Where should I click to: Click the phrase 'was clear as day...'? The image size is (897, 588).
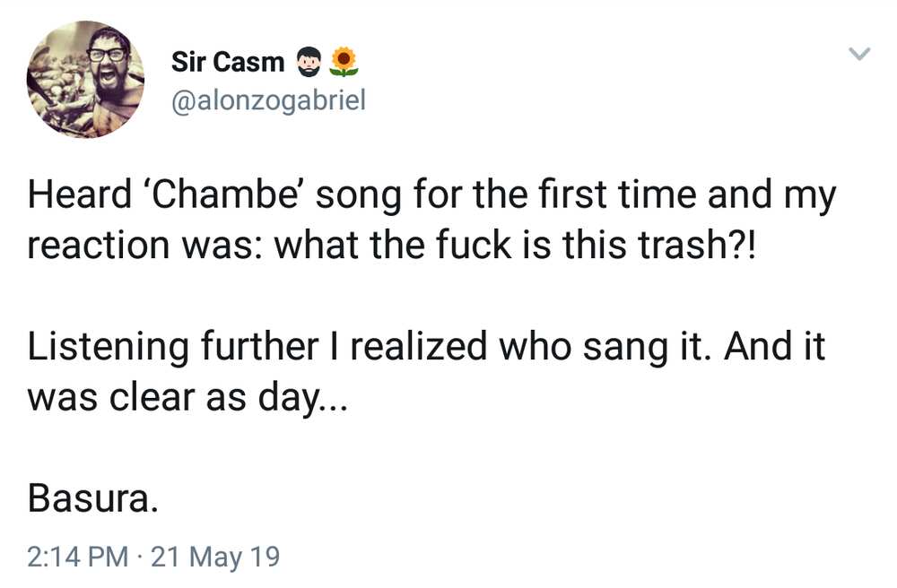(187, 396)
